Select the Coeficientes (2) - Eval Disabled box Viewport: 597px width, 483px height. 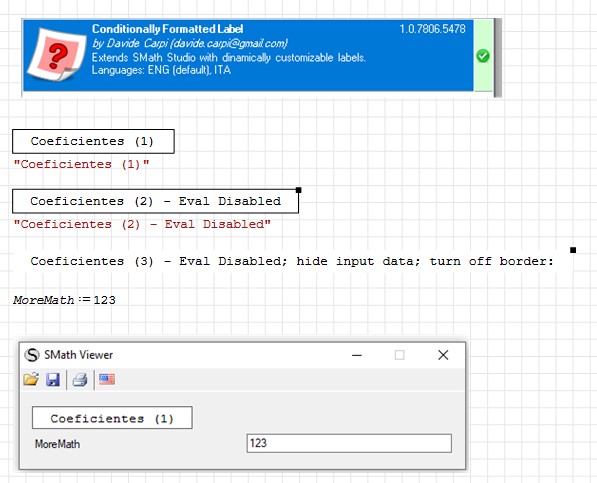[x=155, y=201]
